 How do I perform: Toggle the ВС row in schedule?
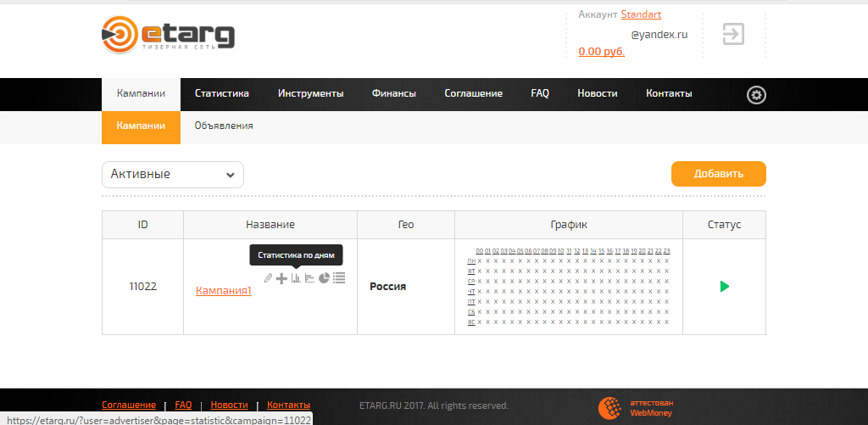click(471, 322)
